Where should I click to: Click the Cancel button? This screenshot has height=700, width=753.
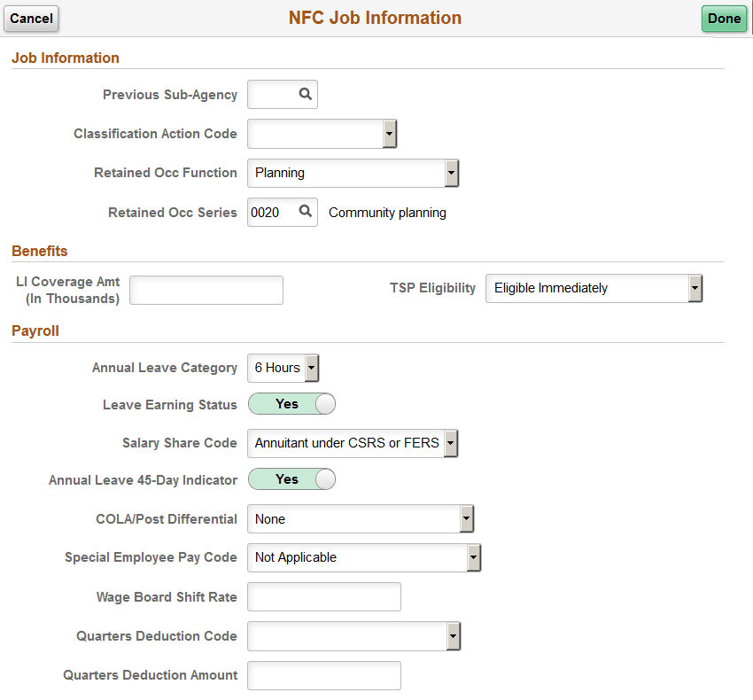click(31, 19)
